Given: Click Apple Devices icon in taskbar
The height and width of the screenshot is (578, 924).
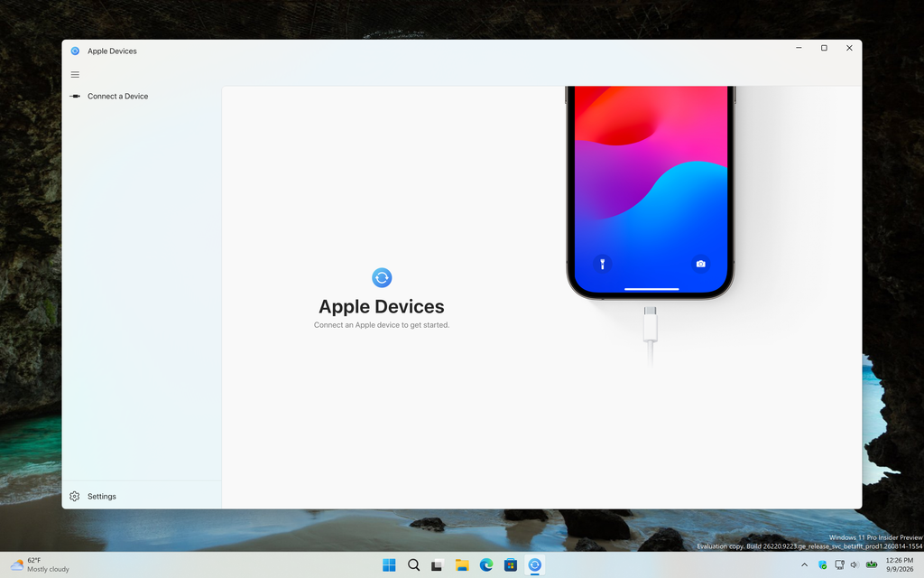Looking at the screenshot, I should [534, 565].
